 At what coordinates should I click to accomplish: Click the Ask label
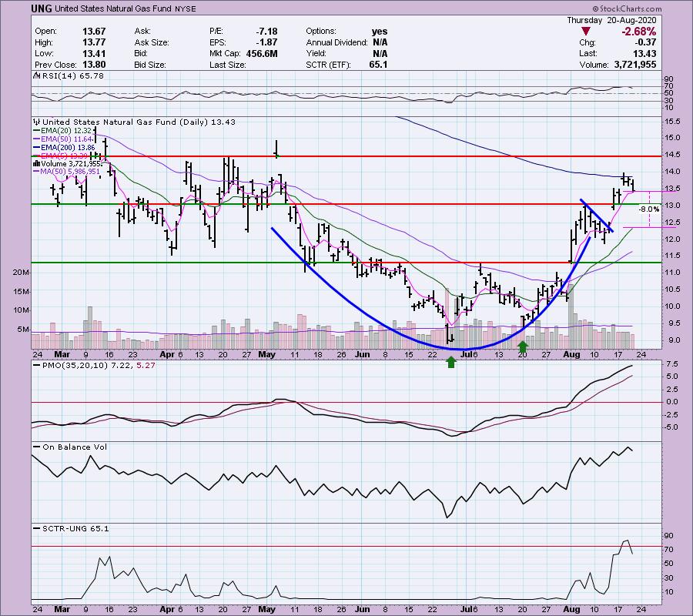(x=142, y=32)
